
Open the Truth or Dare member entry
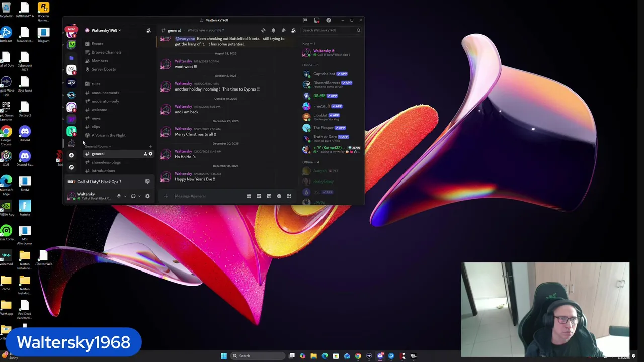click(331, 138)
